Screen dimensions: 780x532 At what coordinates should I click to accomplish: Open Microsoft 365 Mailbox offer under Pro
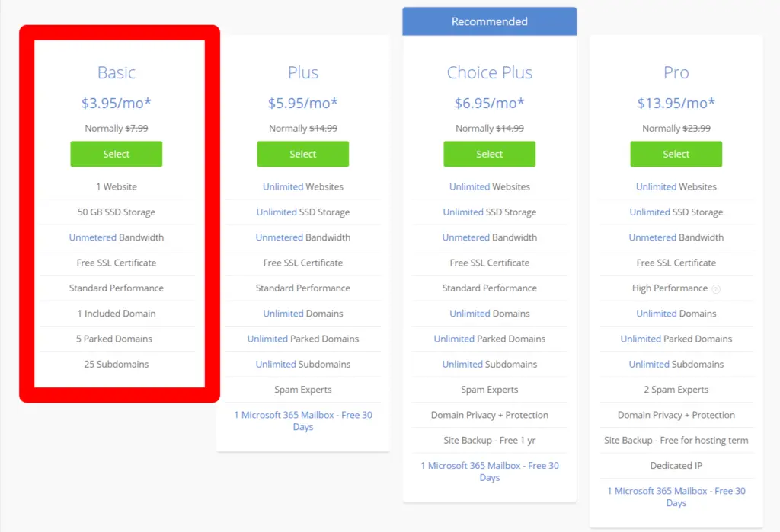tap(676, 496)
